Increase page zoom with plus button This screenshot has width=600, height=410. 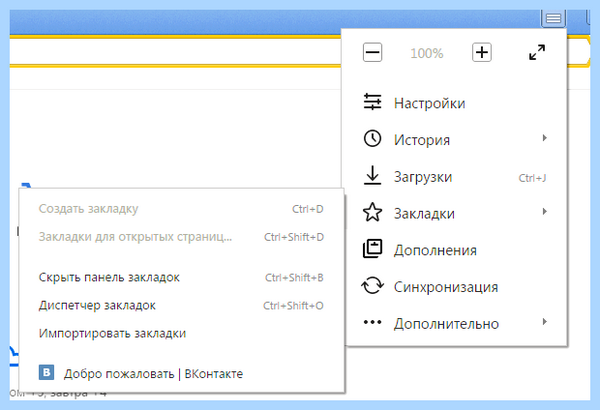(x=482, y=52)
